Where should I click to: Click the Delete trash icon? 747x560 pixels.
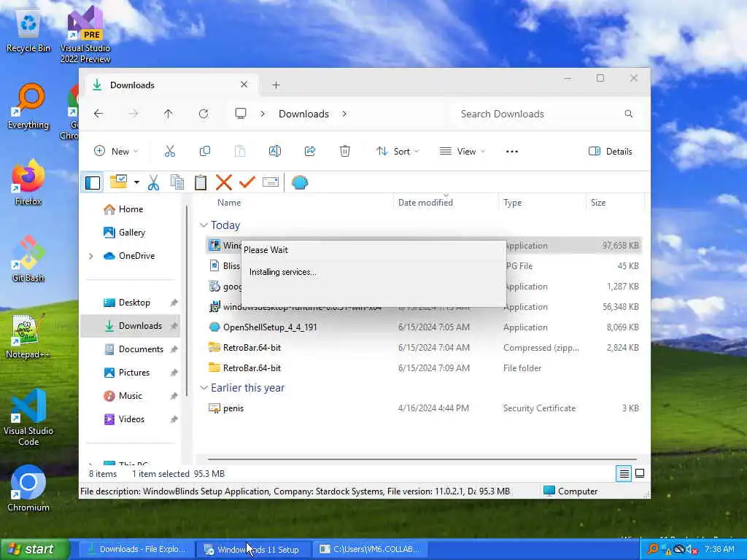coord(345,152)
